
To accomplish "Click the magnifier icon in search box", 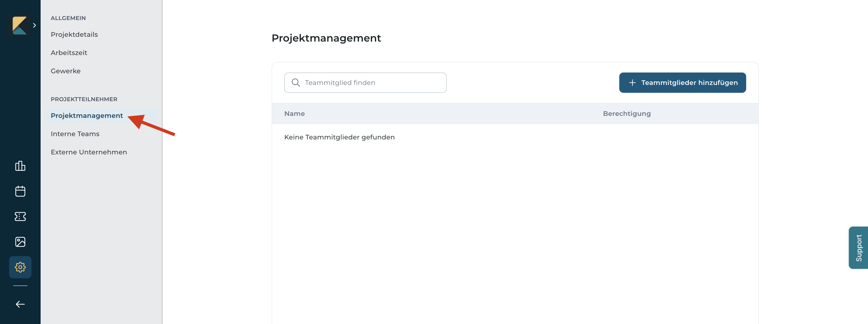I will coord(296,82).
